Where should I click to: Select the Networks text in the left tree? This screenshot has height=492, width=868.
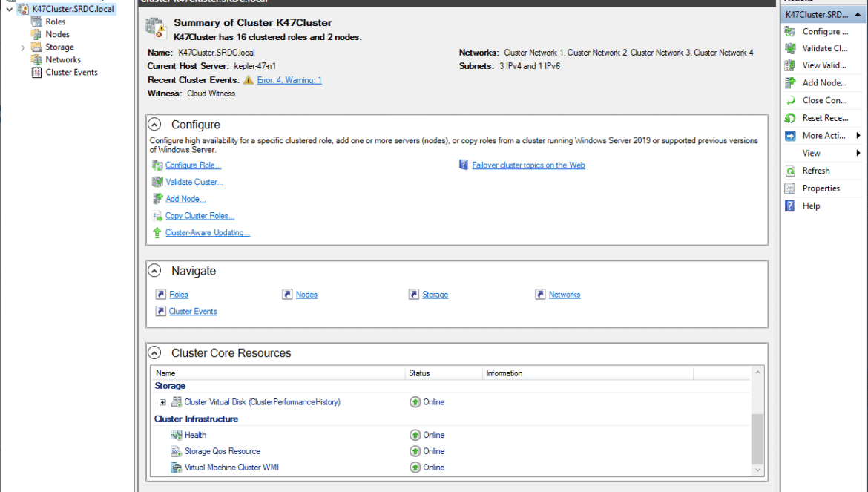(x=63, y=60)
